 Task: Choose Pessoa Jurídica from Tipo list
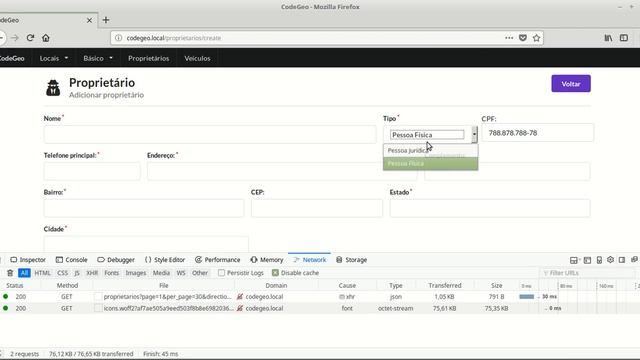click(x=430, y=151)
